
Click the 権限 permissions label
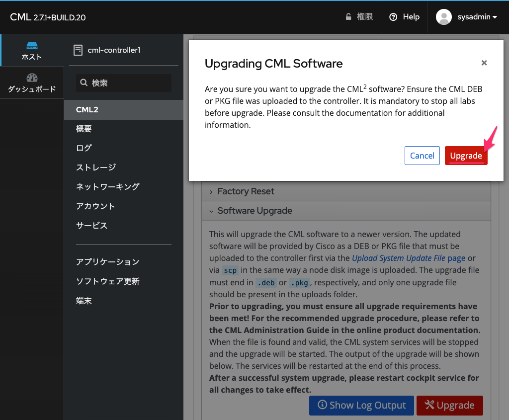click(365, 17)
